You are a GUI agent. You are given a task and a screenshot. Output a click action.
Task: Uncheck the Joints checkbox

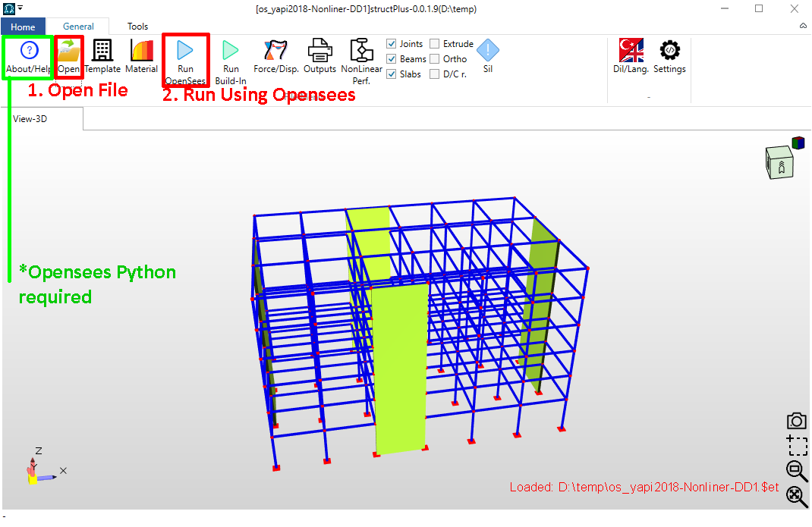(x=392, y=44)
